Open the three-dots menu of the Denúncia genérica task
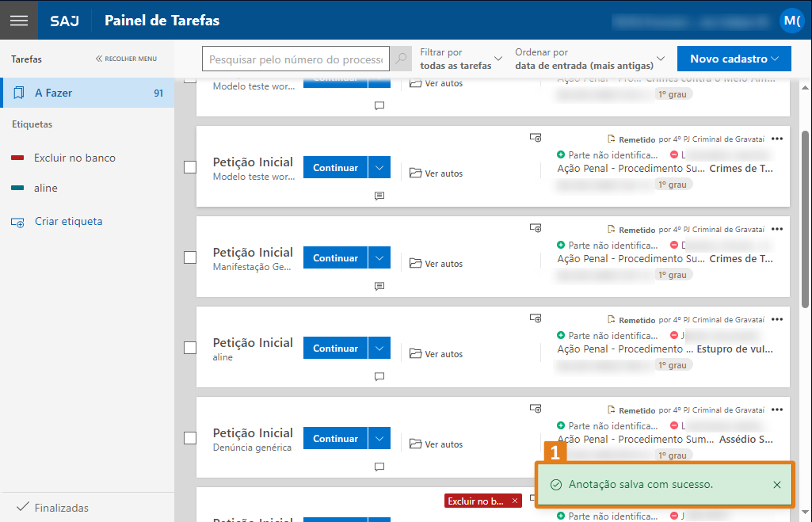Screen dimensions: 812x522 pos(776,410)
